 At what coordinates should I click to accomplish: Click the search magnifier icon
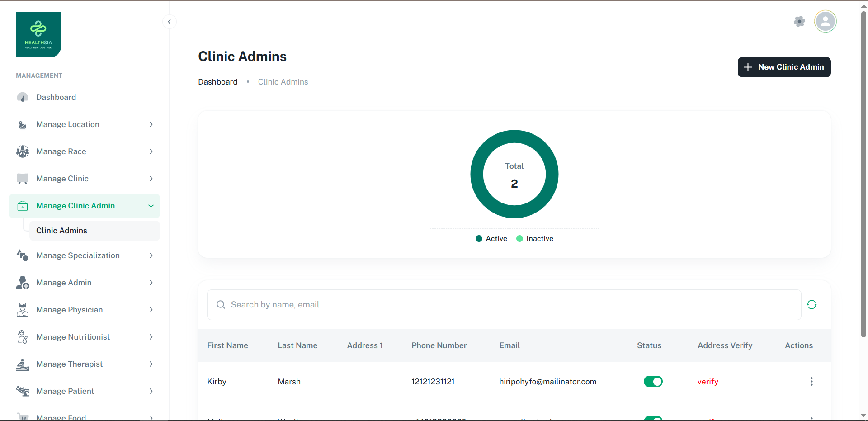point(221,305)
